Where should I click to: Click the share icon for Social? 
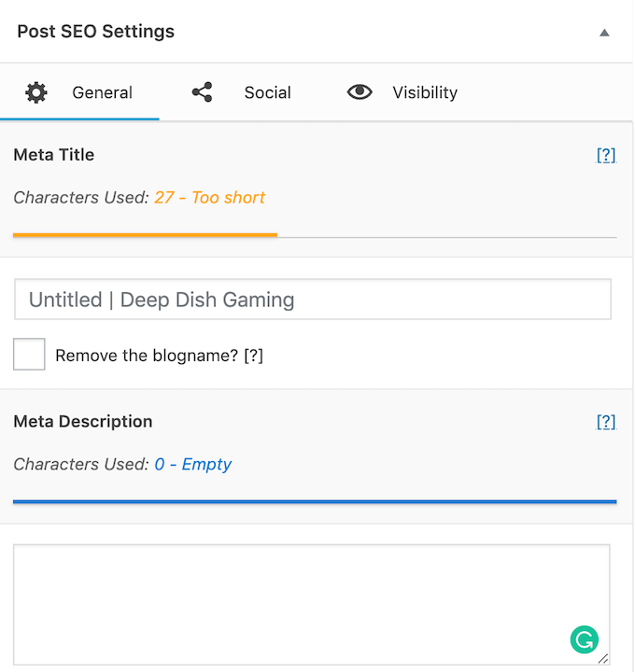point(202,92)
